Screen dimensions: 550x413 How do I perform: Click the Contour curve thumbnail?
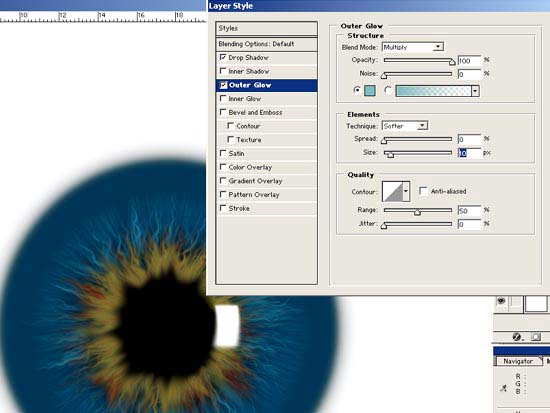[392, 191]
